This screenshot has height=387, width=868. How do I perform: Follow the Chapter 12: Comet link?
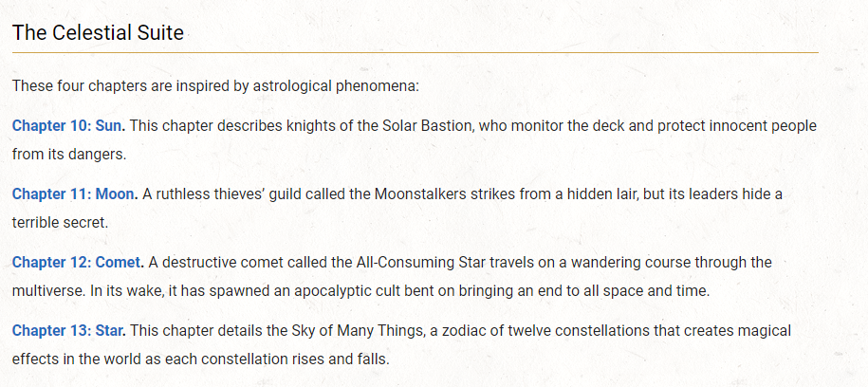(78, 262)
